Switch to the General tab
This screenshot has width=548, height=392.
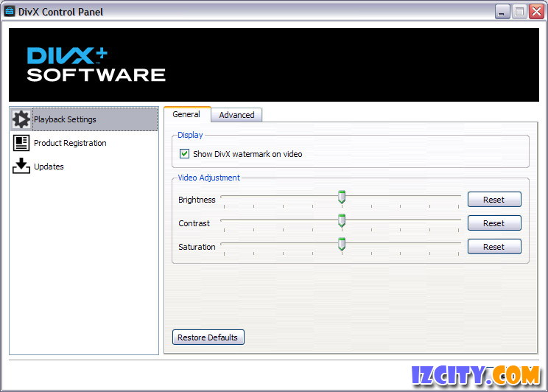187,114
